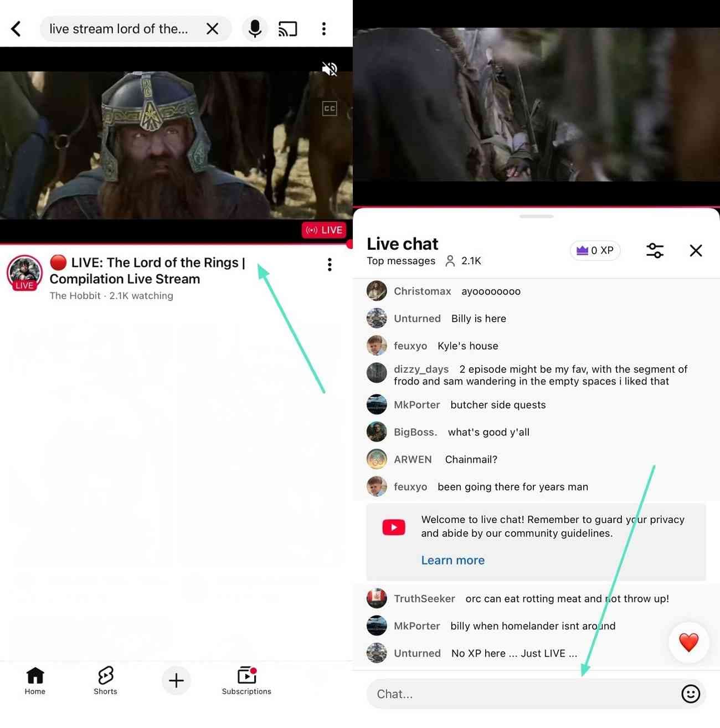Tap The Hobbit channel avatar thumbnail
Viewport: 720px width, 728px height.
coord(24,273)
